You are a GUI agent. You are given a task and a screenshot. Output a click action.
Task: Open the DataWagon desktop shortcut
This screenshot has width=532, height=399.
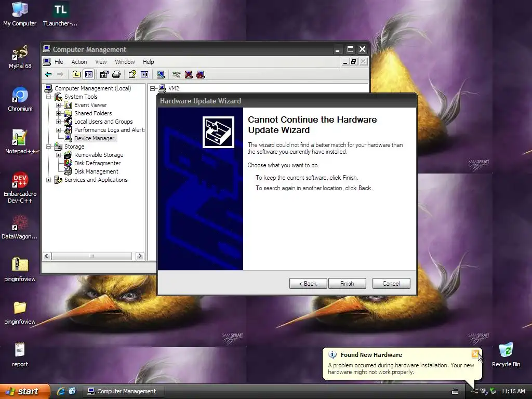[20, 227]
